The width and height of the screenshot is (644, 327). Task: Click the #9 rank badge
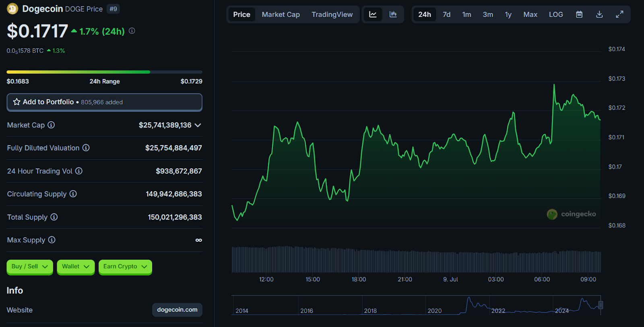114,9
